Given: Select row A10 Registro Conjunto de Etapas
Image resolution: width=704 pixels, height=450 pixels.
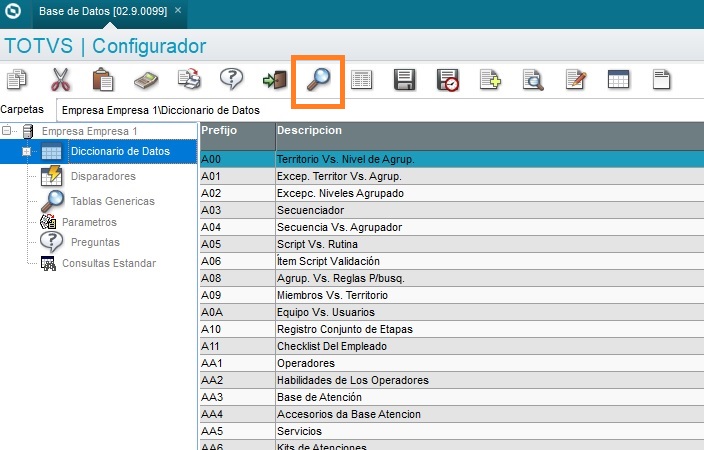Looking at the screenshot, I should [x=452, y=329].
